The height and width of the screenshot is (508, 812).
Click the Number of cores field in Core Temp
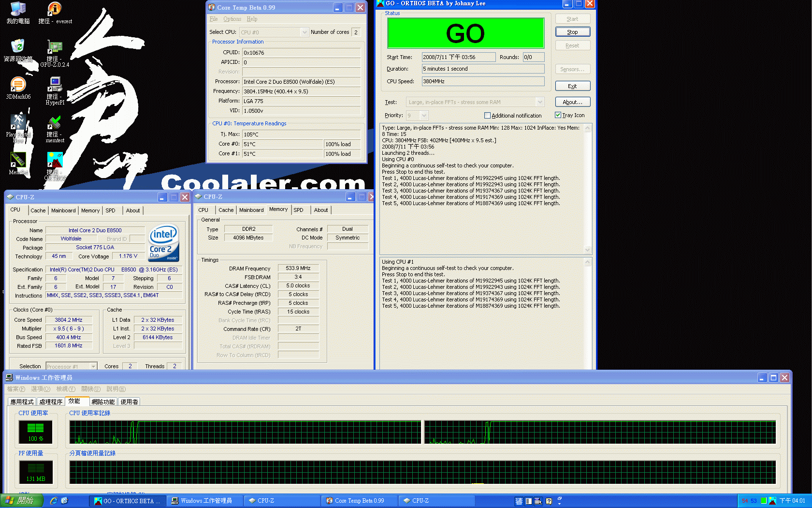(x=356, y=32)
